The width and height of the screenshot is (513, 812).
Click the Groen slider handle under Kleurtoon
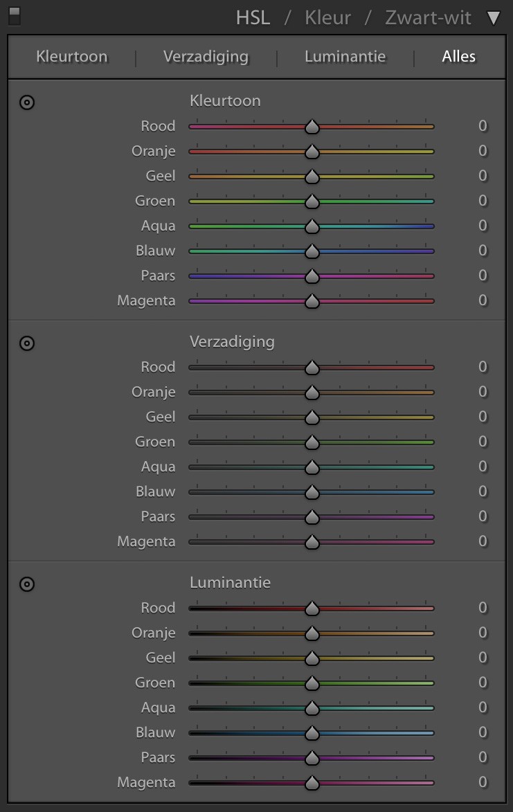312,201
